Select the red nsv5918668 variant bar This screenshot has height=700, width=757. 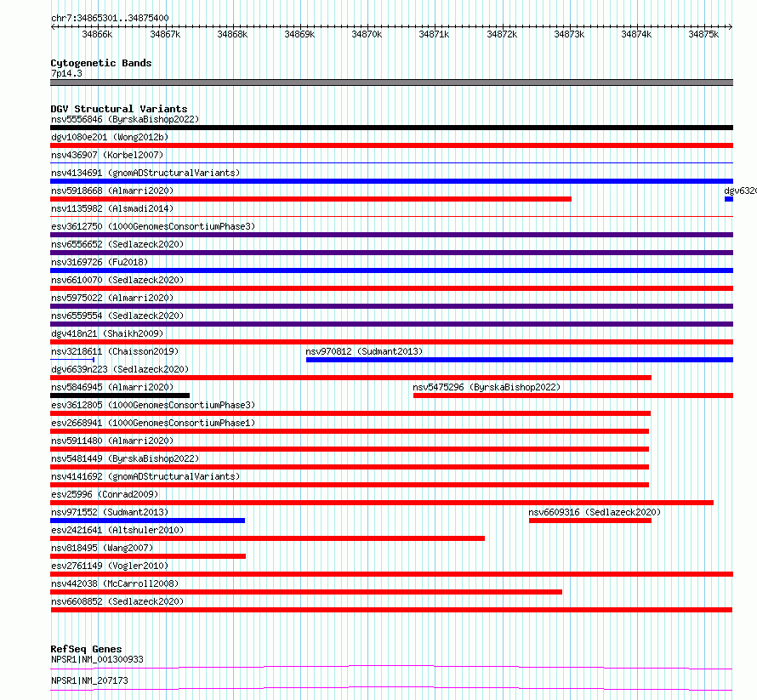(311, 199)
